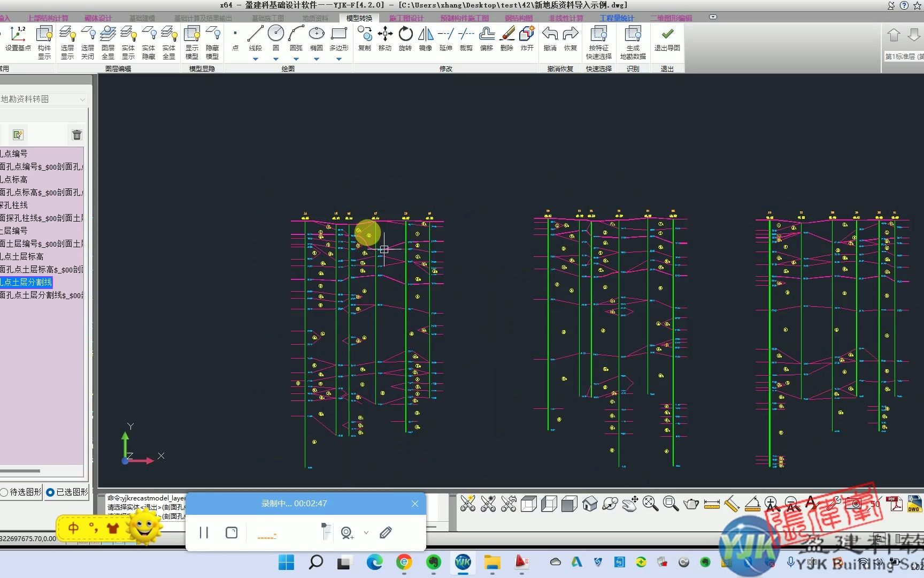The height and width of the screenshot is (578, 924).
Task: Stop the screen recording
Action: 232,533
